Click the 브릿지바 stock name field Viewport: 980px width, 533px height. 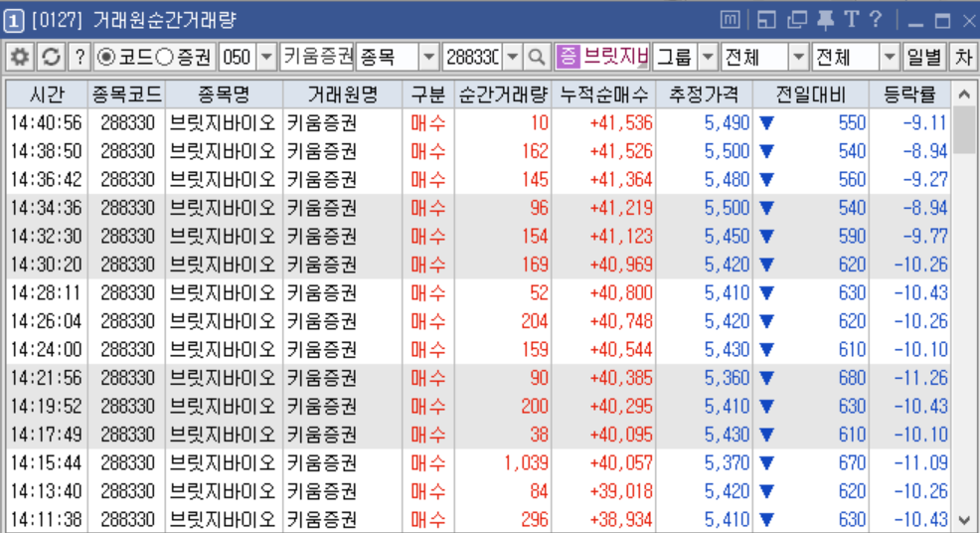click(615, 57)
